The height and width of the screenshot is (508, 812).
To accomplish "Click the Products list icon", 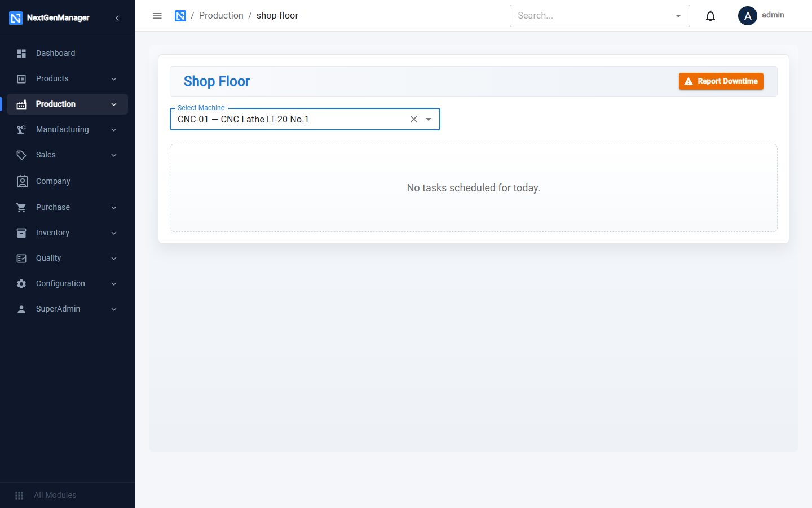I will click(x=21, y=78).
